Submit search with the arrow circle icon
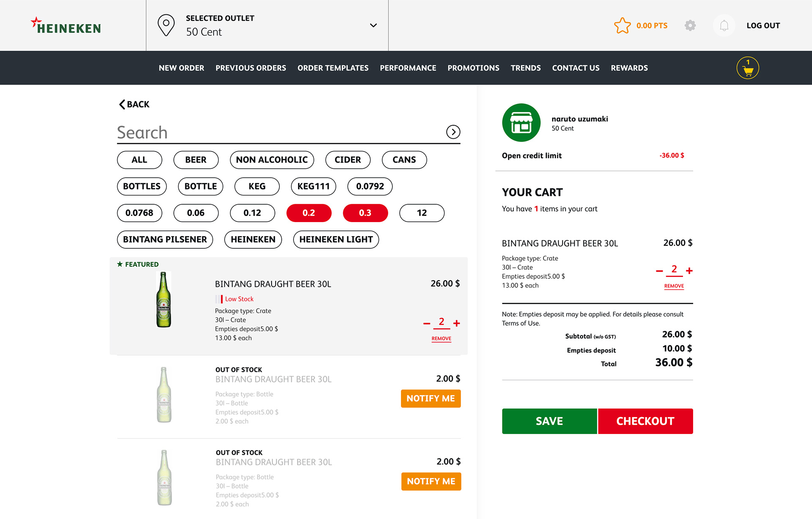 [453, 132]
